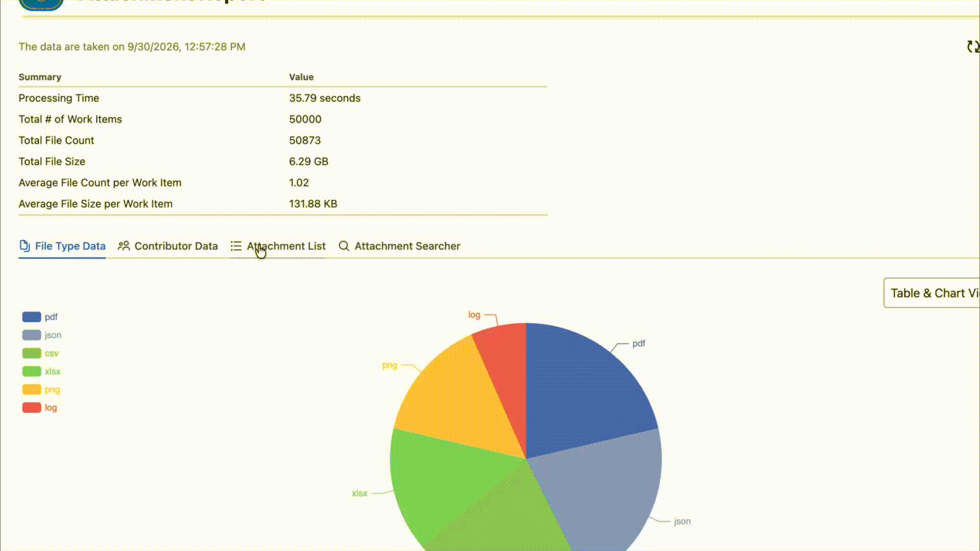980x551 pixels.
Task: Toggle the log legend swatch
Action: pyautogui.click(x=32, y=408)
